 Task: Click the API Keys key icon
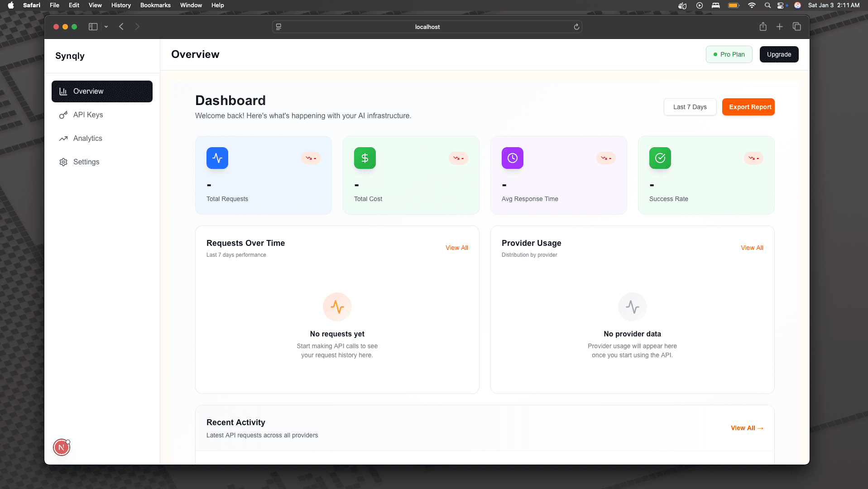tap(63, 115)
